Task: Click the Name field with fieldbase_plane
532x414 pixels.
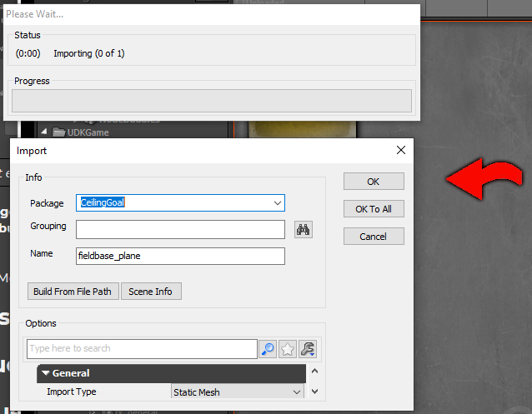Action: [180, 256]
